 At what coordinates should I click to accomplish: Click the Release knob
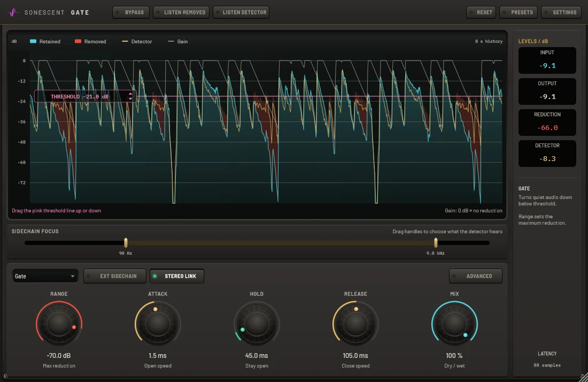coord(355,324)
